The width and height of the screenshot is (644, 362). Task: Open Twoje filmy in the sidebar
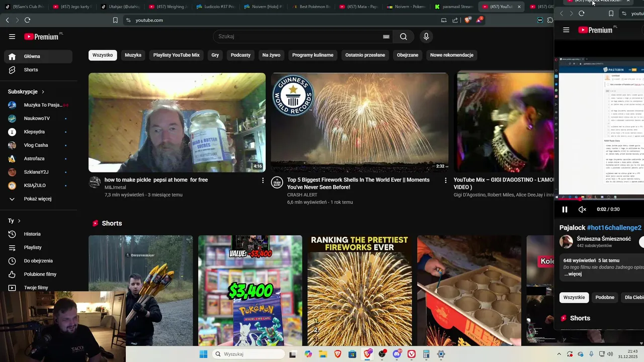(x=38, y=288)
